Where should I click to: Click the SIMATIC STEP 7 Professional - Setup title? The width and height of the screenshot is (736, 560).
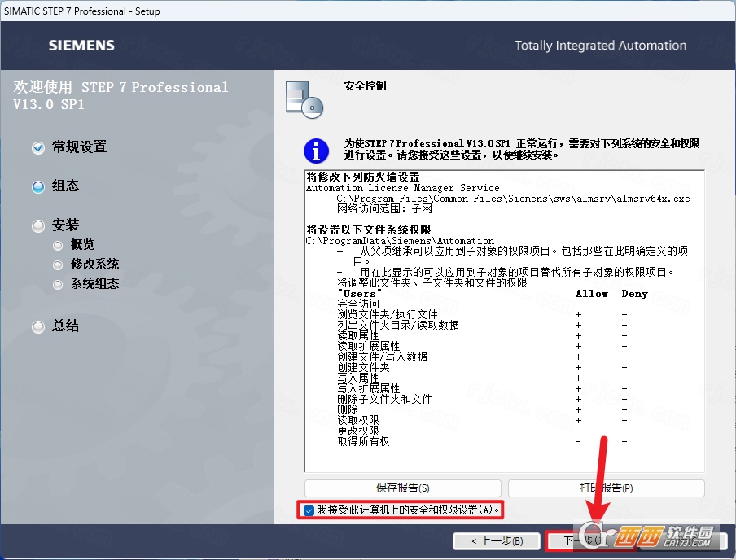[82, 11]
